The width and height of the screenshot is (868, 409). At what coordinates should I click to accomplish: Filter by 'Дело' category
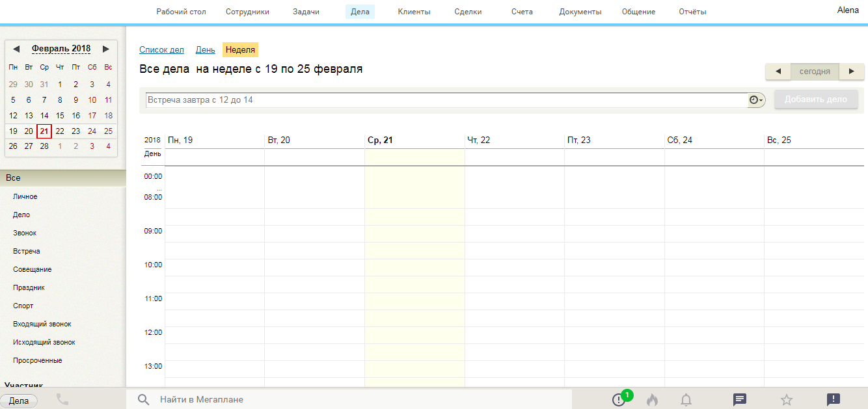tap(21, 215)
